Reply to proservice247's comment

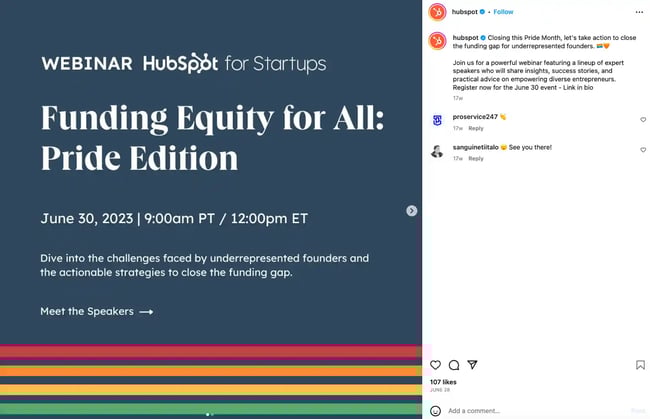point(476,128)
